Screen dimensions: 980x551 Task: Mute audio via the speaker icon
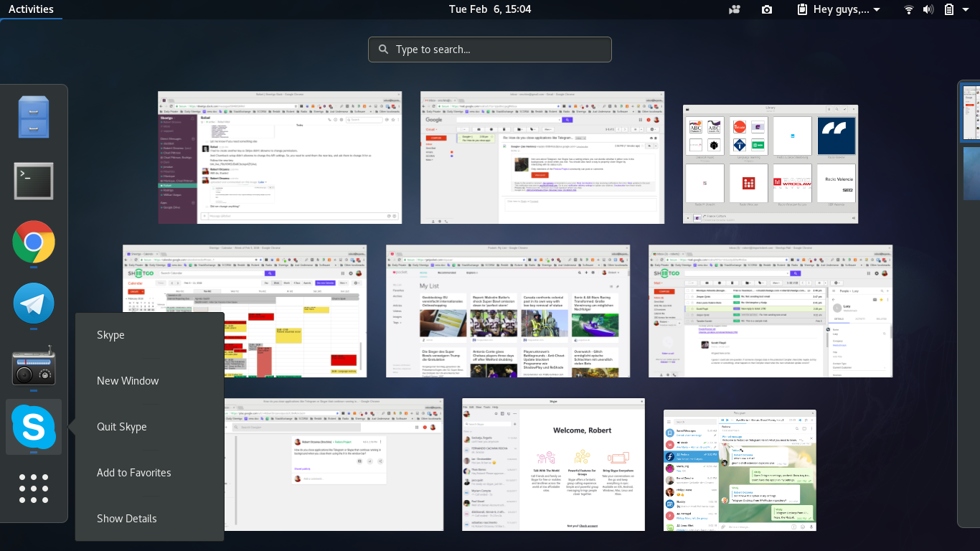[x=928, y=9]
